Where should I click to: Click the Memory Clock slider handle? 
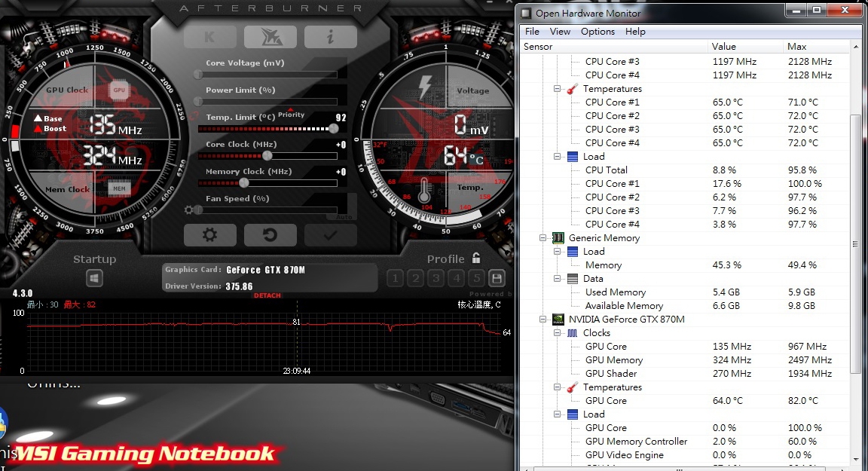pos(243,182)
